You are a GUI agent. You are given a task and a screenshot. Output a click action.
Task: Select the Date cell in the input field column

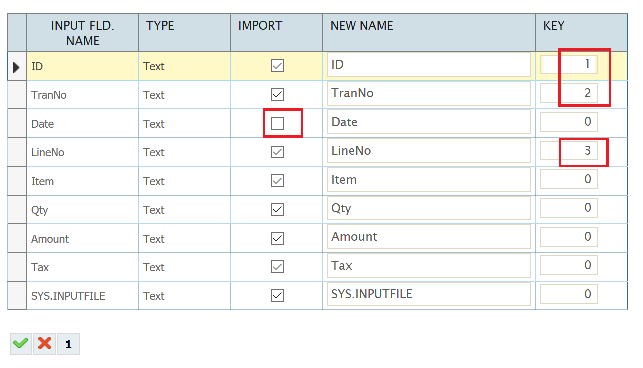pyautogui.click(x=82, y=123)
